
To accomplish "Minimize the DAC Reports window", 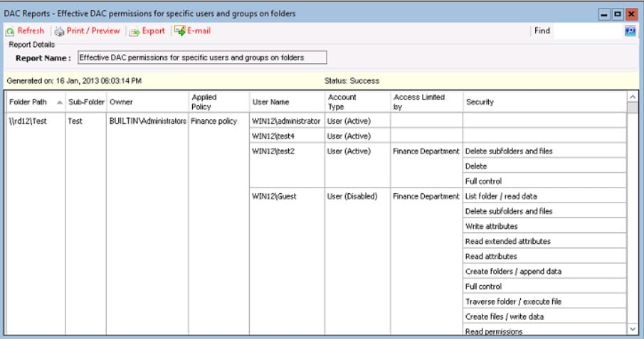I will point(604,15).
